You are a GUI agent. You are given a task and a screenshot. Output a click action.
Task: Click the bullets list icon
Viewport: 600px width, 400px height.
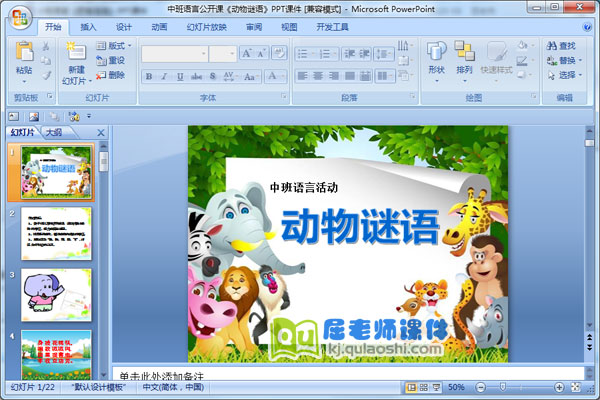pos(305,54)
